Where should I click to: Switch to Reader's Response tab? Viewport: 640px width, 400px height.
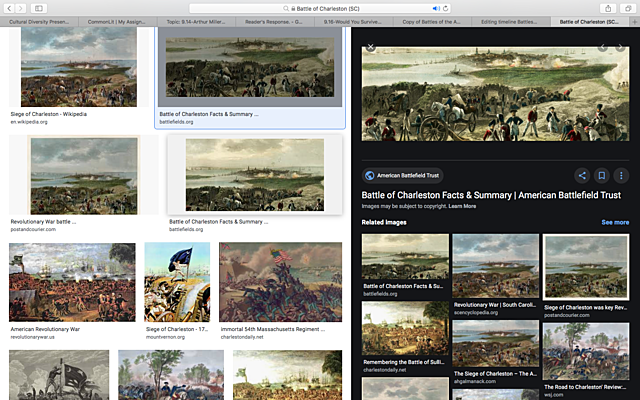[x=275, y=22]
